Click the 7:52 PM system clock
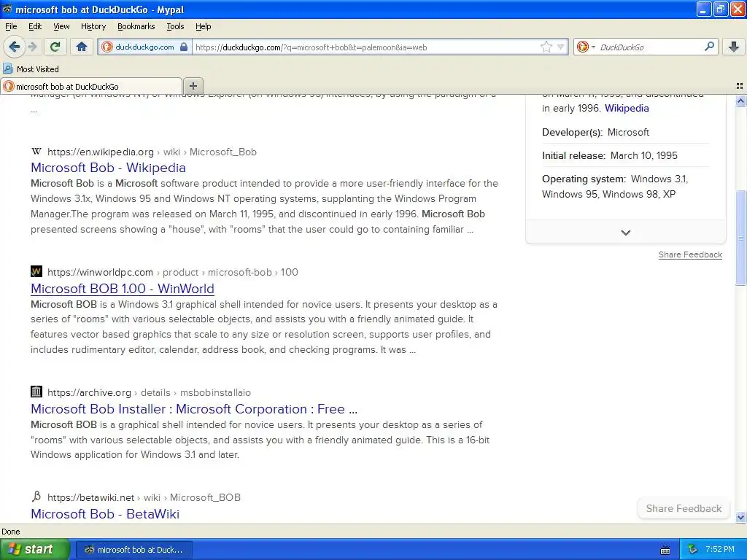The height and width of the screenshot is (560, 747). [719, 549]
